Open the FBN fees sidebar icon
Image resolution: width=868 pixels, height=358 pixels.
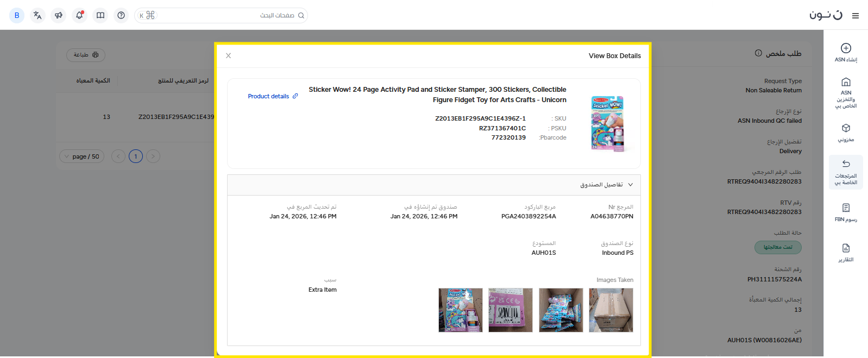point(846,208)
